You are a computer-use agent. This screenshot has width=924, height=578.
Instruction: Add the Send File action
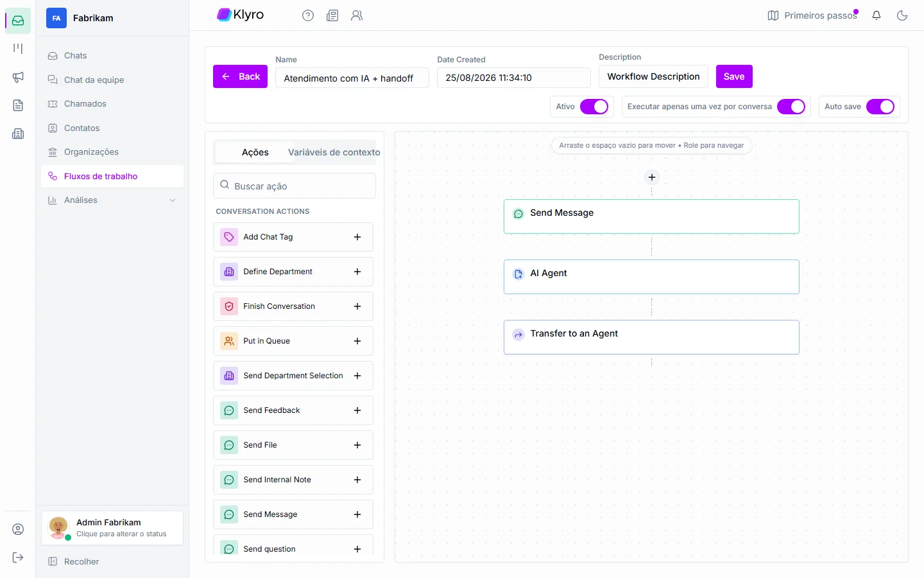click(x=357, y=445)
